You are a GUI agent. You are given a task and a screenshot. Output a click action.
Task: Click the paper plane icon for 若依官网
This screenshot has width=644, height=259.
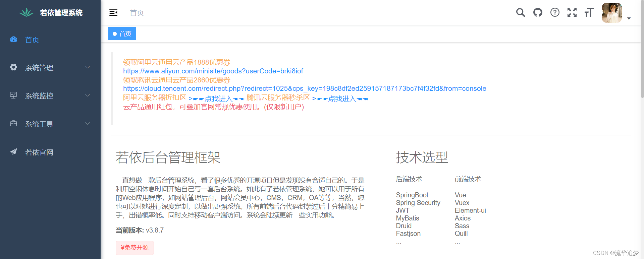click(13, 152)
